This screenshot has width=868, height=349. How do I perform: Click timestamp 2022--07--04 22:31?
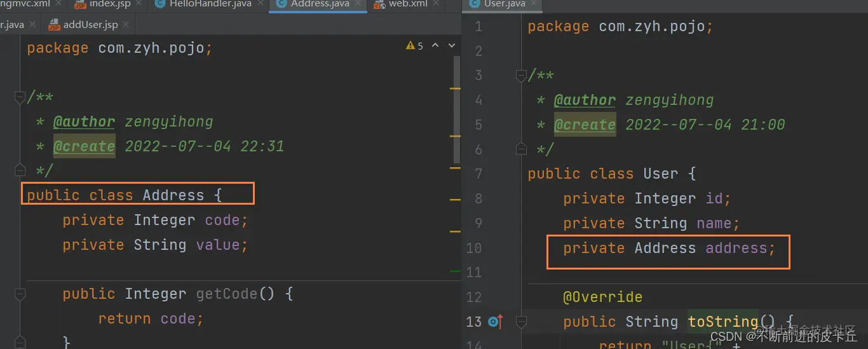tap(204, 146)
